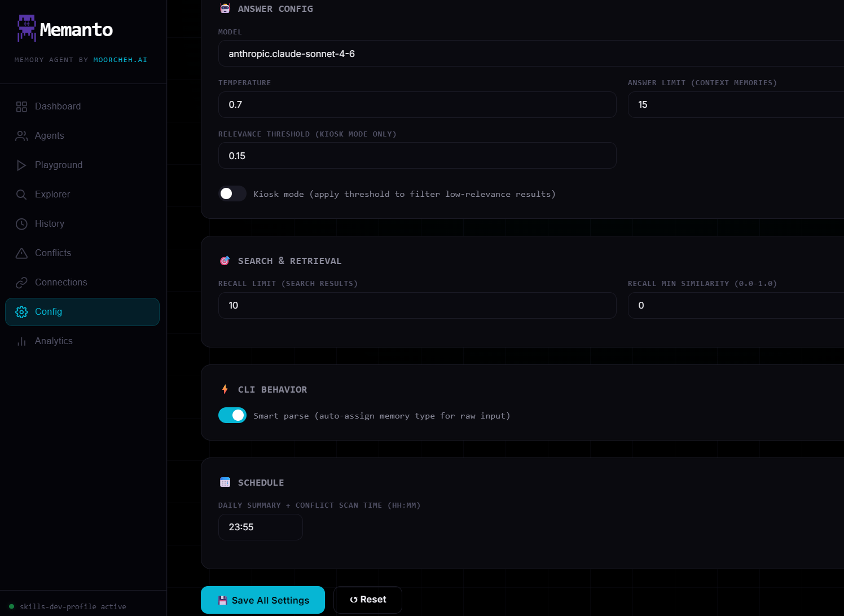Image resolution: width=844 pixels, height=616 pixels.
Task: Click the Analytics bar-chart icon
Action: pos(21,341)
